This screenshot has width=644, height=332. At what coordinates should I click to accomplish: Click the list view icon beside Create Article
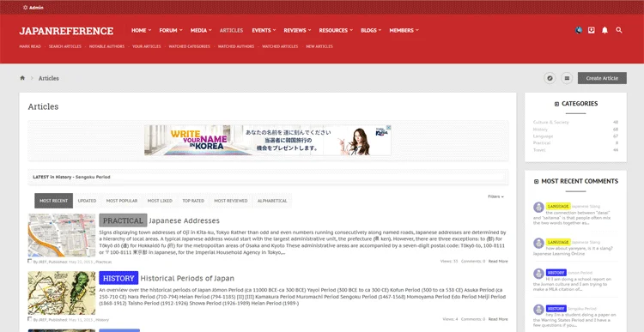click(x=567, y=78)
